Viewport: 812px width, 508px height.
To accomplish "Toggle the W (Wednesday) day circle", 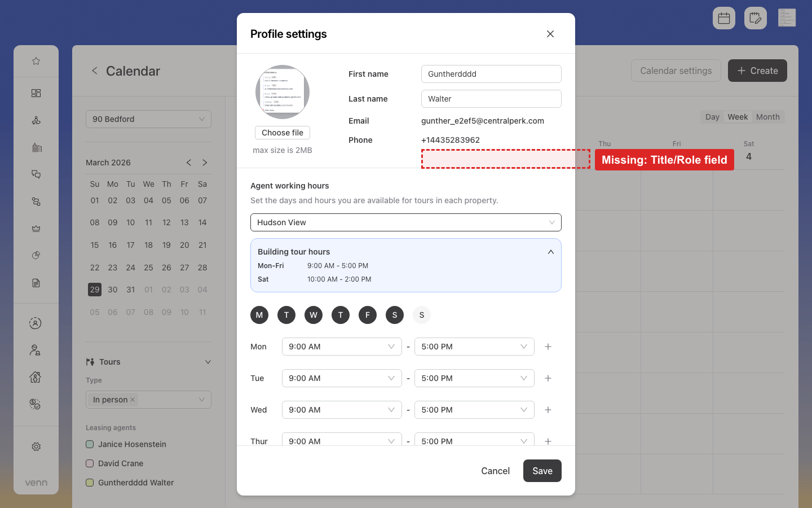I will (x=314, y=315).
